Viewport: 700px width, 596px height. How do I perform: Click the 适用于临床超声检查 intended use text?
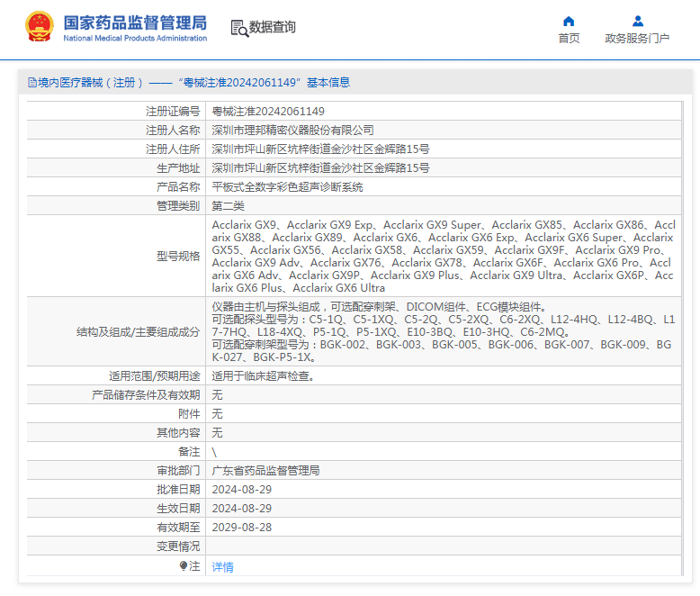pyautogui.click(x=263, y=376)
